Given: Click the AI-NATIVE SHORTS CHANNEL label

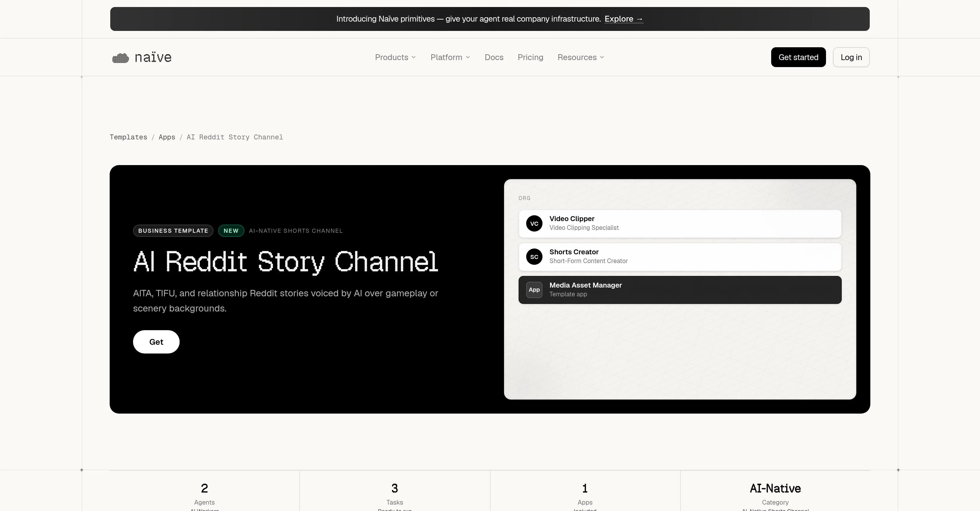Looking at the screenshot, I should click(295, 231).
